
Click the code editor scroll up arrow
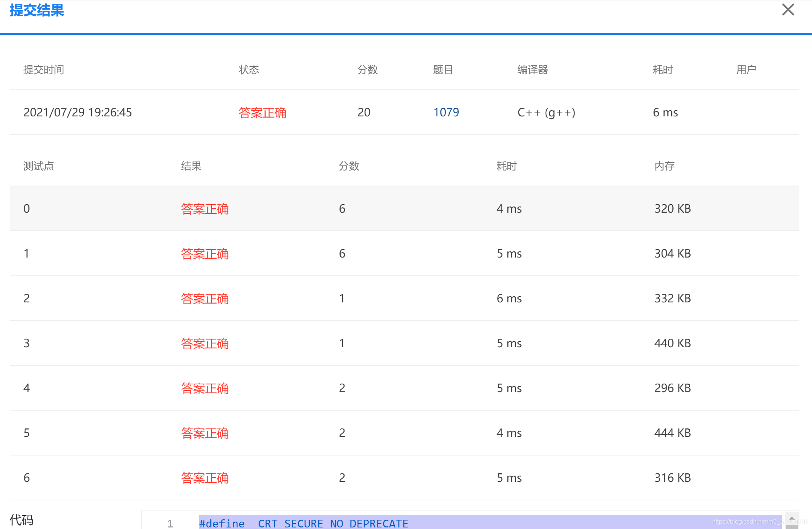[x=792, y=519]
